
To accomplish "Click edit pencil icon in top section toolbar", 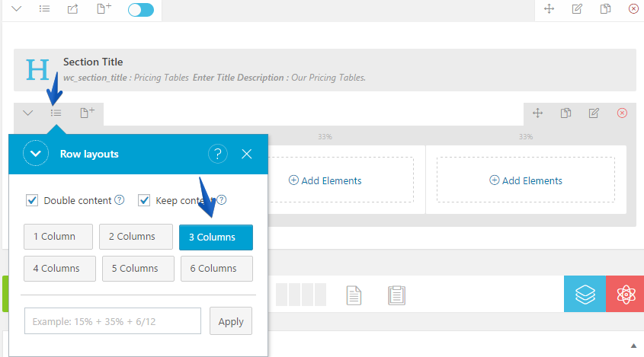I will [577, 9].
